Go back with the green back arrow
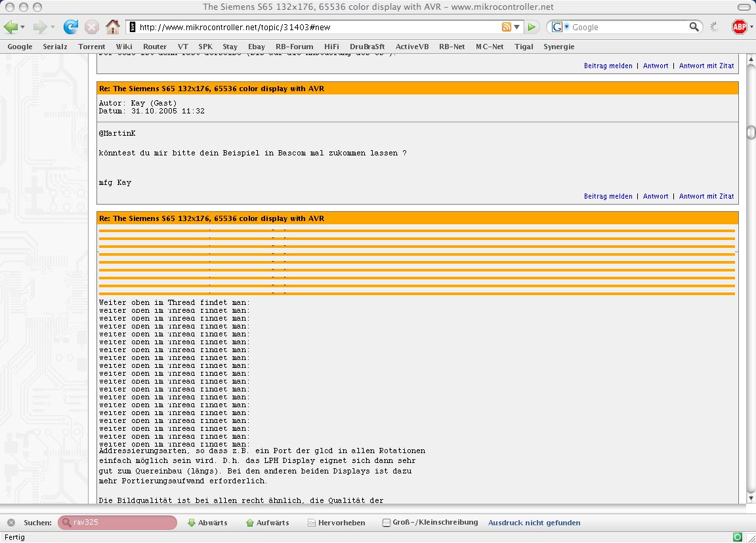 (10, 27)
